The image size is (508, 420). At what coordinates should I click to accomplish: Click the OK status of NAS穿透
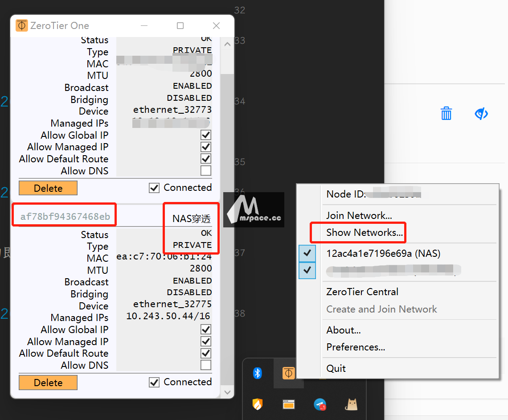pyautogui.click(x=206, y=233)
